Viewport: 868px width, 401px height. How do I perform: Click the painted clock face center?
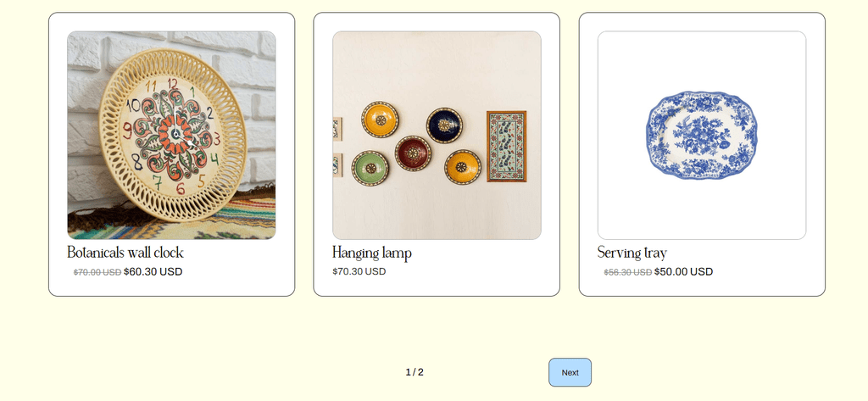pos(175,133)
